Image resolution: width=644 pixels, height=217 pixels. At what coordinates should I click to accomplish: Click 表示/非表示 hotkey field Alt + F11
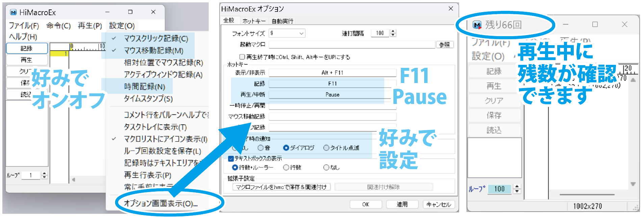(332, 73)
